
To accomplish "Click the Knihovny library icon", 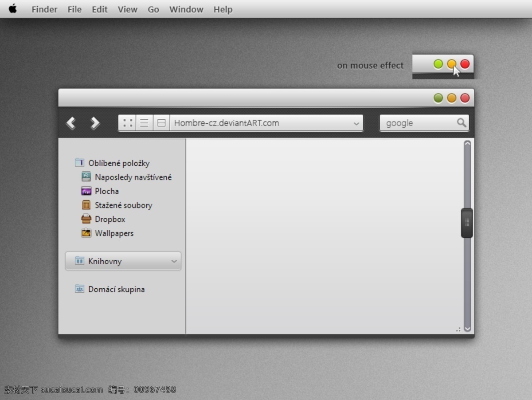I will click(x=79, y=261).
